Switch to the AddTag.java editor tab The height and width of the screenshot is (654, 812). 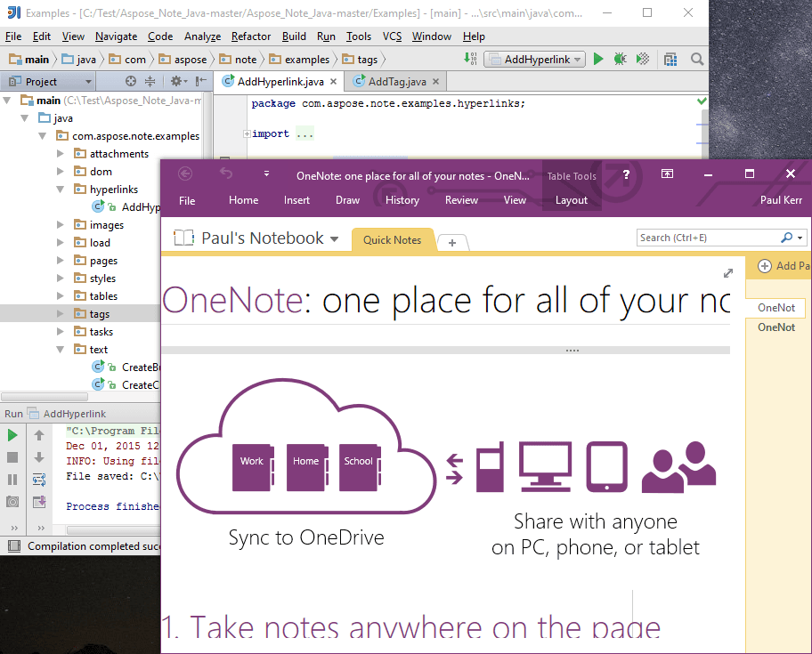[397, 82]
